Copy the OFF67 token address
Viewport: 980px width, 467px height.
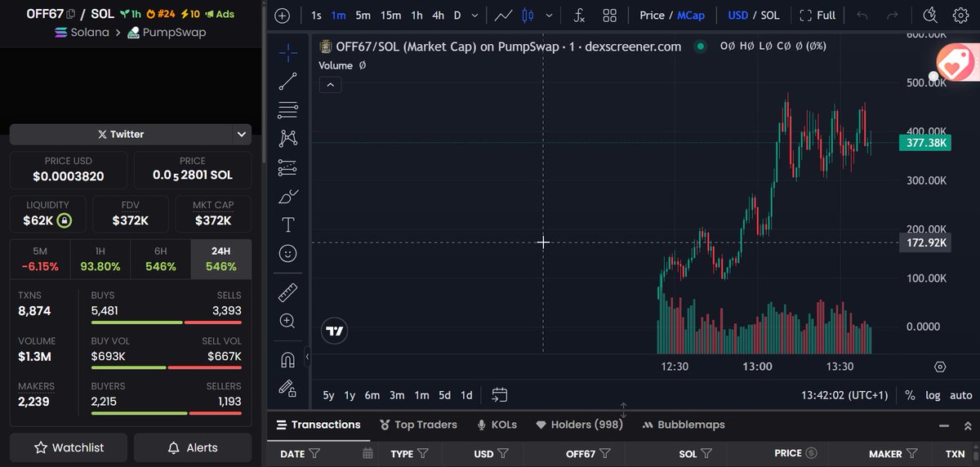[x=71, y=14]
